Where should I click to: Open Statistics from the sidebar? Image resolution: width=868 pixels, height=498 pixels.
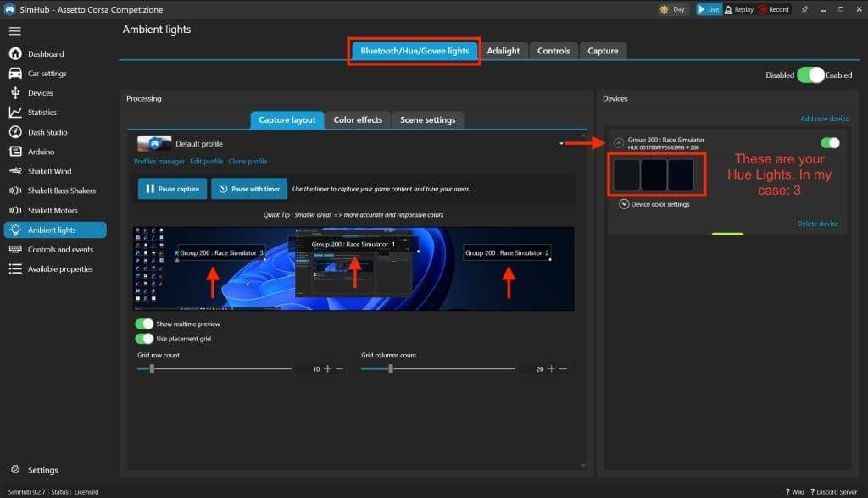(x=42, y=113)
